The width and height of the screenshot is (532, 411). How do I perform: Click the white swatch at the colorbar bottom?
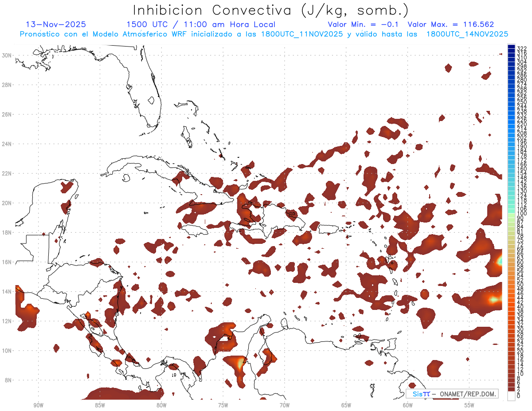coord(512,395)
